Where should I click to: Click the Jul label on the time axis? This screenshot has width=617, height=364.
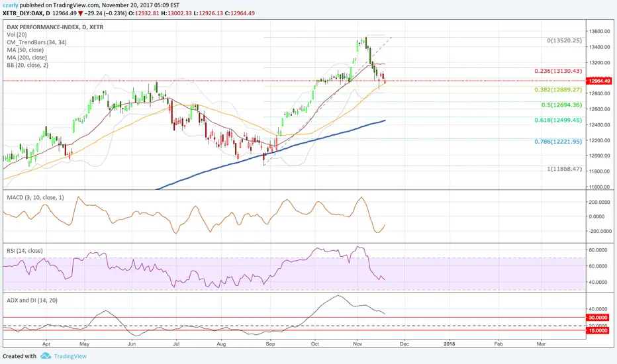click(x=176, y=344)
